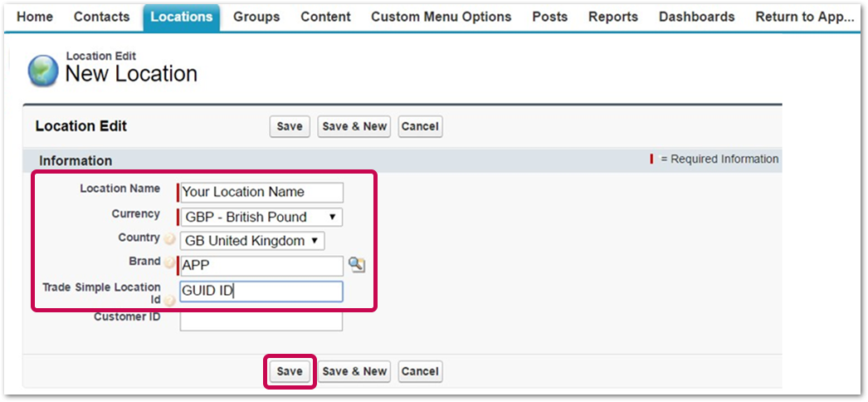The width and height of the screenshot is (868, 402).
Task: Click the Location Name input field
Action: 261,192
